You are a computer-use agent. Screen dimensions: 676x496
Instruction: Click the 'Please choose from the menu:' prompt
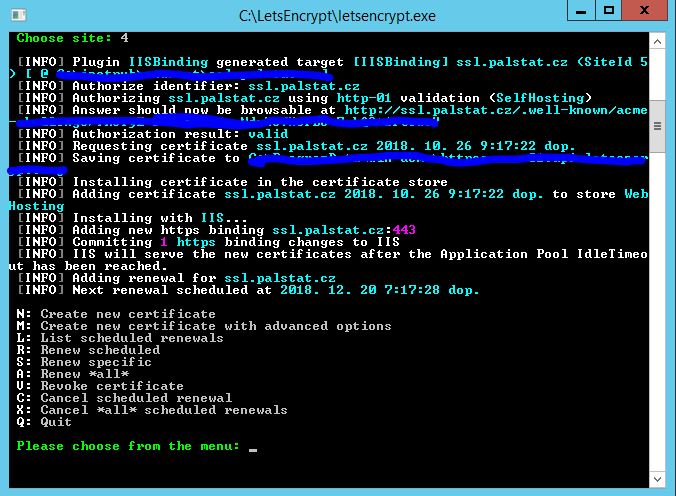click(128, 446)
